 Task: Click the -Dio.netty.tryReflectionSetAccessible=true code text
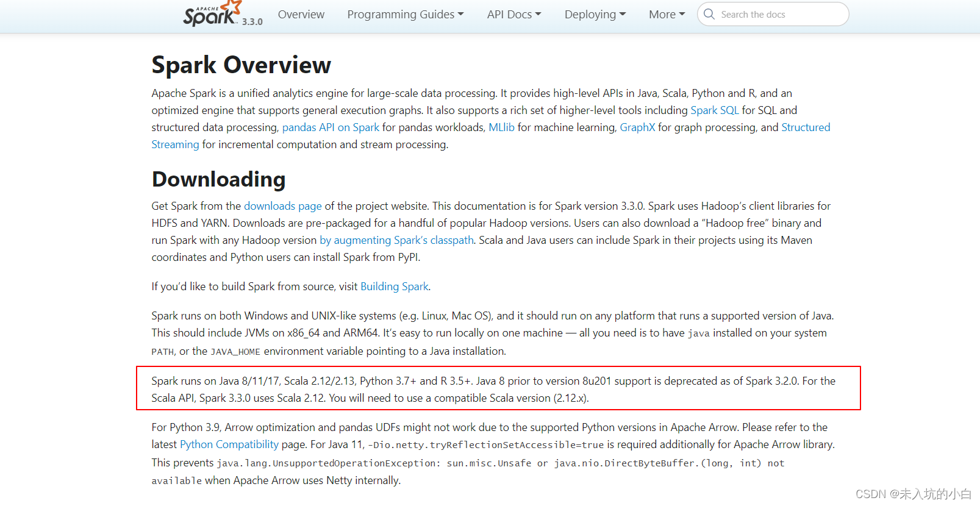click(485, 445)
